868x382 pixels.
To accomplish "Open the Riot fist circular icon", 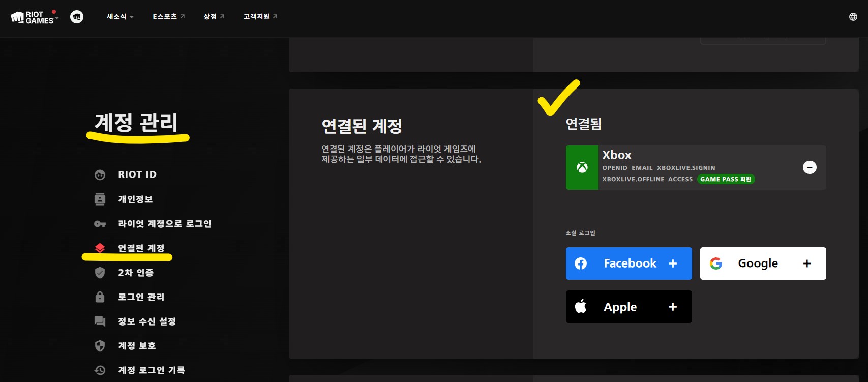I will [77, 17].
